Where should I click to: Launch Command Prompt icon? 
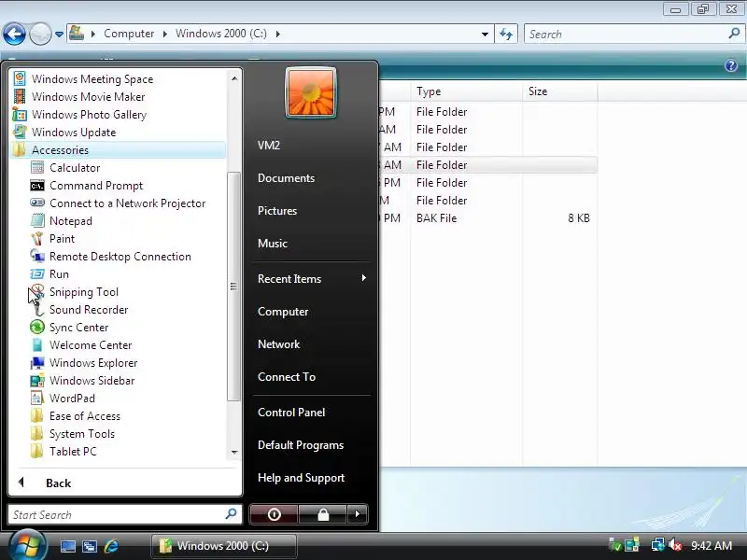37,185
